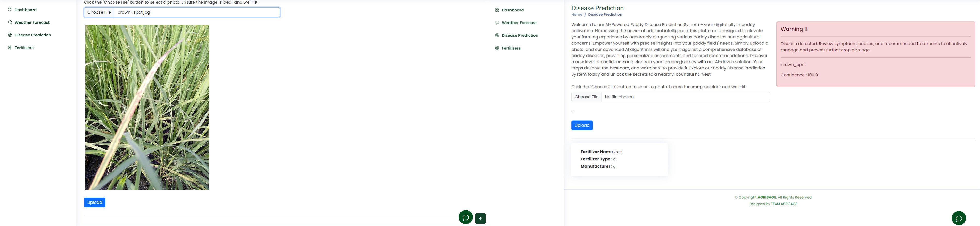This screenshot has height=226, width=980.
Task: Go to Home via the breadcrumb link
Action: pyautogui.click(x=576, y=15)
